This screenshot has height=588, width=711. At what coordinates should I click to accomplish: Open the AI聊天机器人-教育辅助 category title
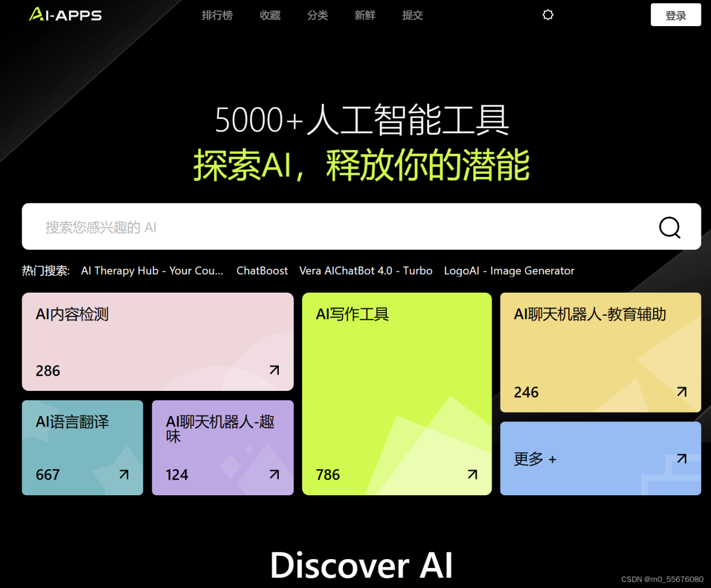590,314
